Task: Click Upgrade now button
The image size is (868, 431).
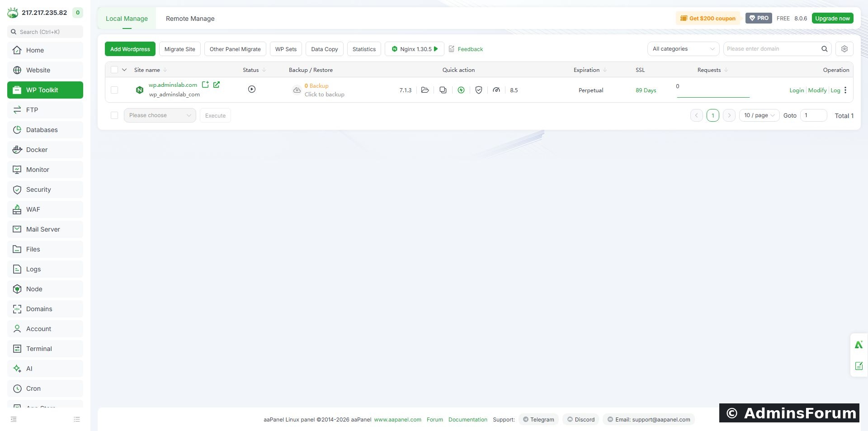Action: click(x=832, y=18)
